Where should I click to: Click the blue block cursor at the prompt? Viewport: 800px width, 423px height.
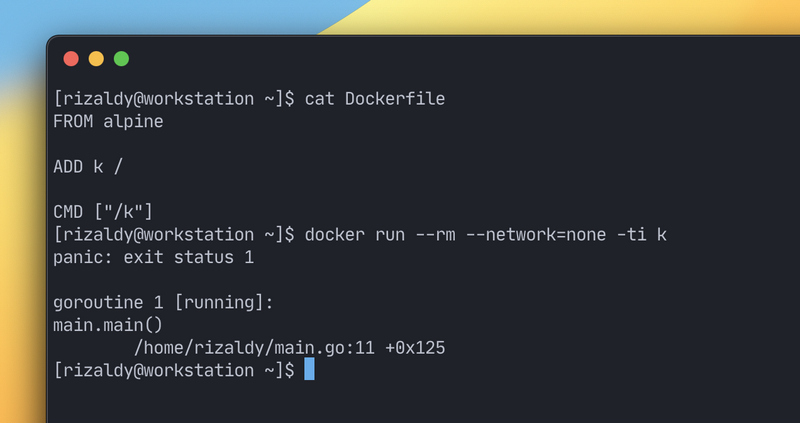coord(309,370)
